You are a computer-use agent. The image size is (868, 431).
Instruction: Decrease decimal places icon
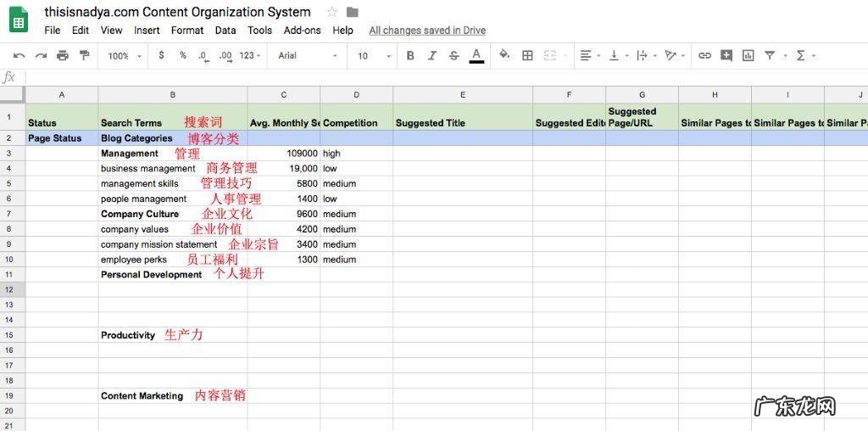pos(203,56)
